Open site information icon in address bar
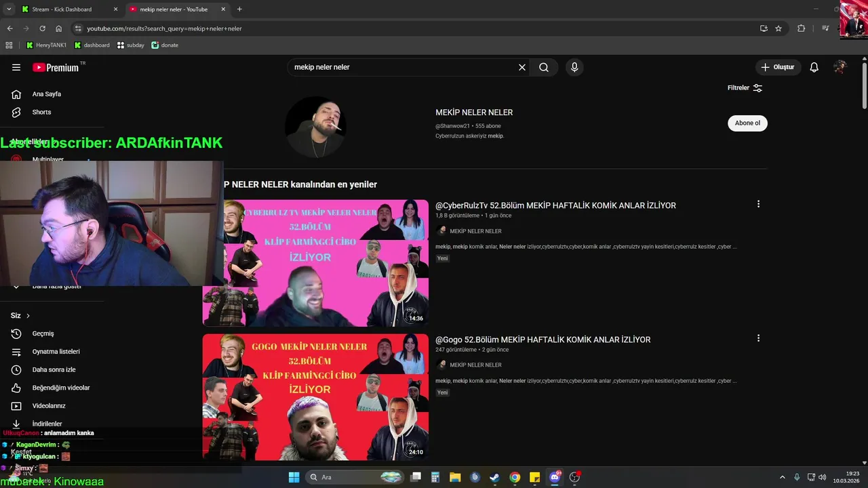The height and width of the screenshot is (488, 868). [x=78, y=28]
